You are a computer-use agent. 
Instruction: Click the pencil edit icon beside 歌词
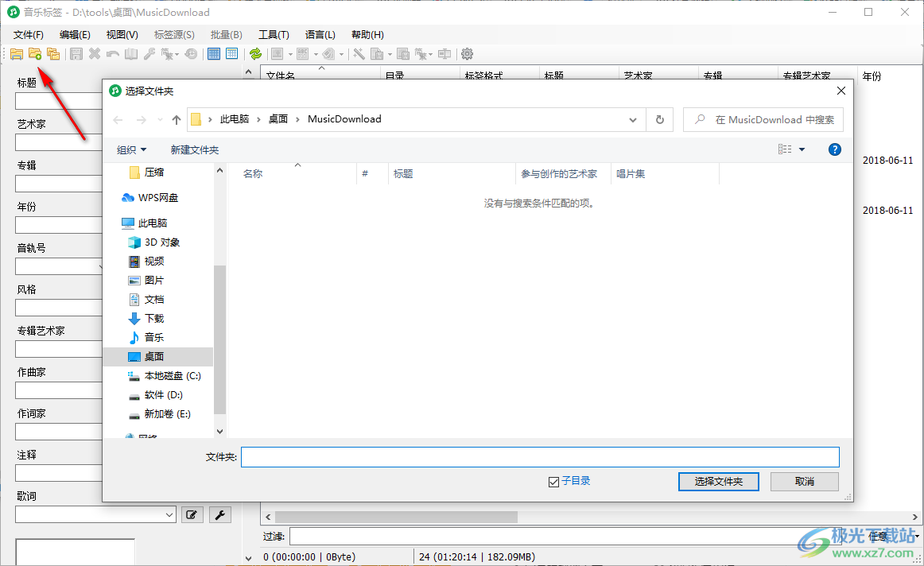(192, 514)
